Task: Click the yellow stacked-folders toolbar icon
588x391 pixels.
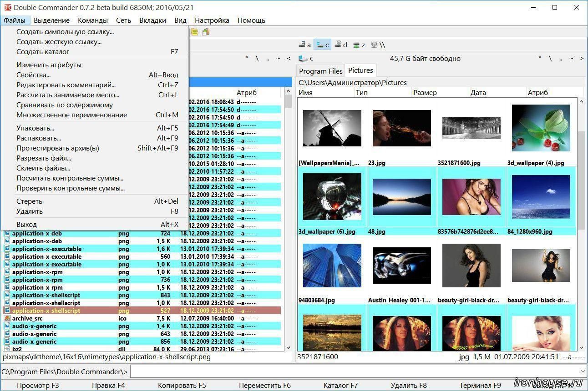Action: [195, 32]
